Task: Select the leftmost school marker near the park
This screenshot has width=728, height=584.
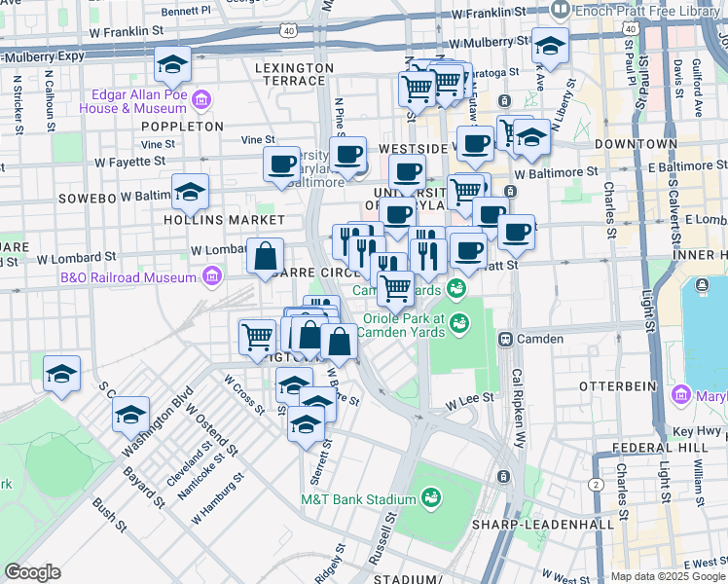Action: click(61, 377)
